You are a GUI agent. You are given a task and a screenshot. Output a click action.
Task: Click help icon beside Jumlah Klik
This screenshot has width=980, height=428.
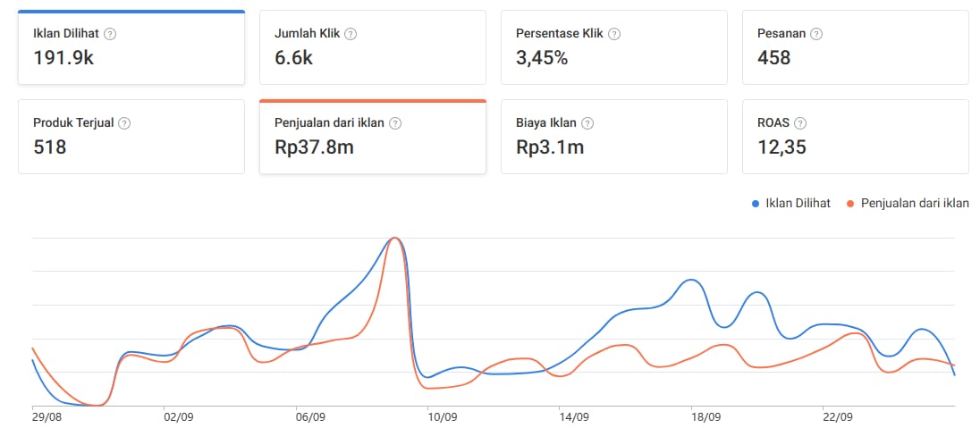351,34
